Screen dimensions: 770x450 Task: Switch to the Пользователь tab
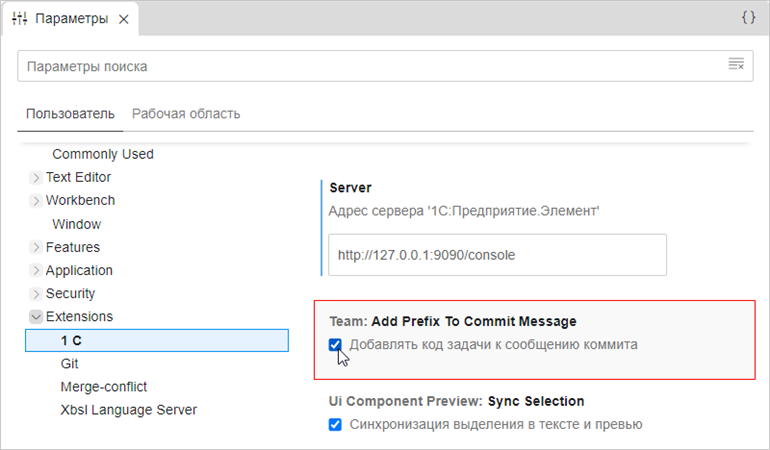[70, 113]
